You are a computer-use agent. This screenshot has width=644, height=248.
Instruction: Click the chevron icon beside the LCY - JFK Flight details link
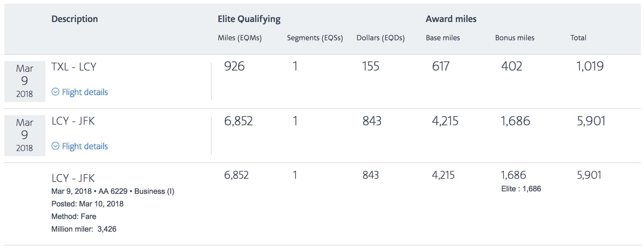(55, 146)
